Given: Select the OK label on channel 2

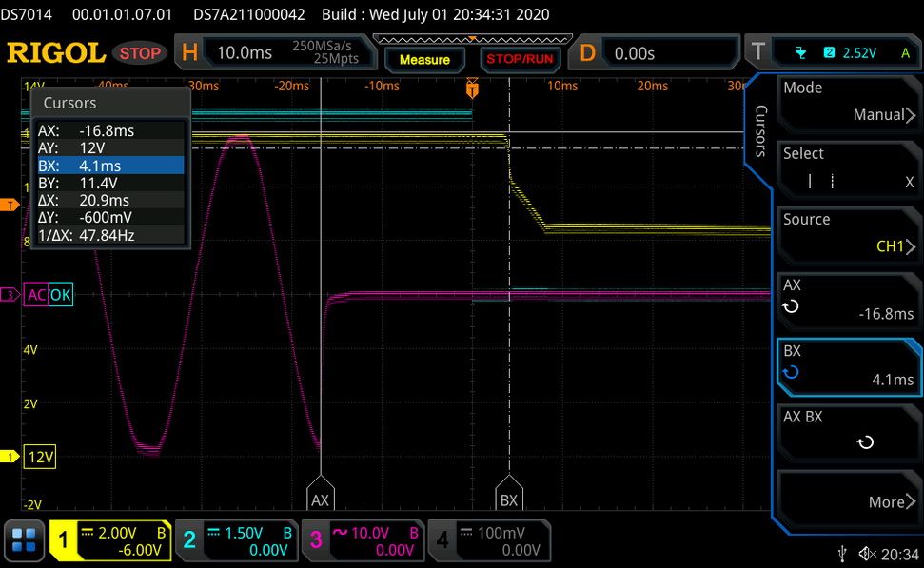Looking at the screenshot, I should point(61,294).
